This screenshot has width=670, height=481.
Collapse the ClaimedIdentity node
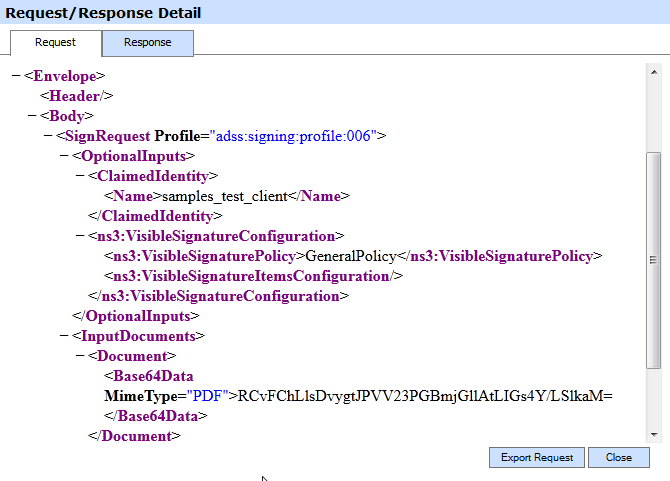tap(79, 176)
